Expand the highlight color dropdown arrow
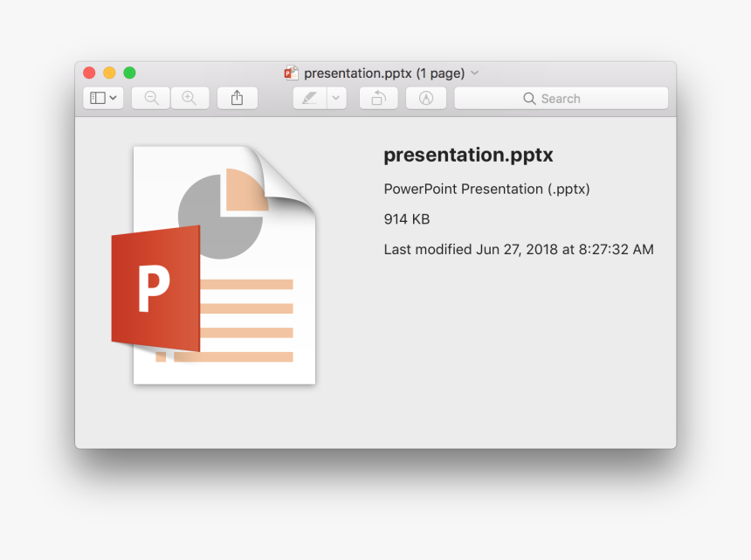 336,98
